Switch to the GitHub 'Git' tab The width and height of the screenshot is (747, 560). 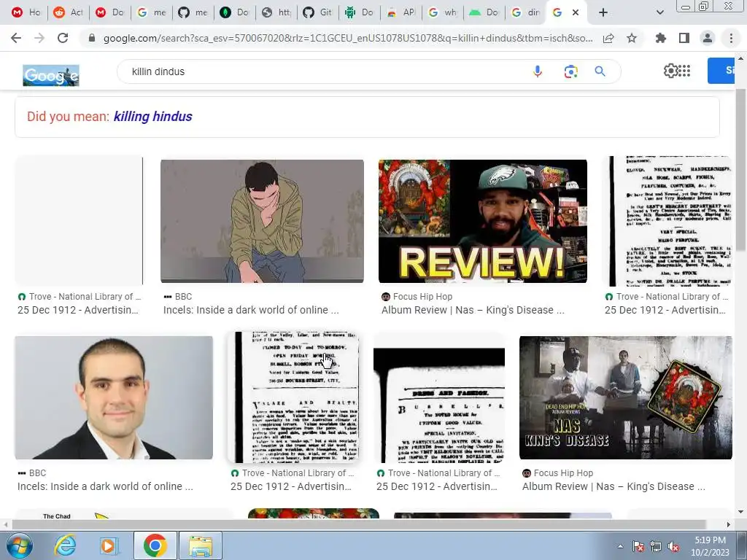[x=318, y=12]
